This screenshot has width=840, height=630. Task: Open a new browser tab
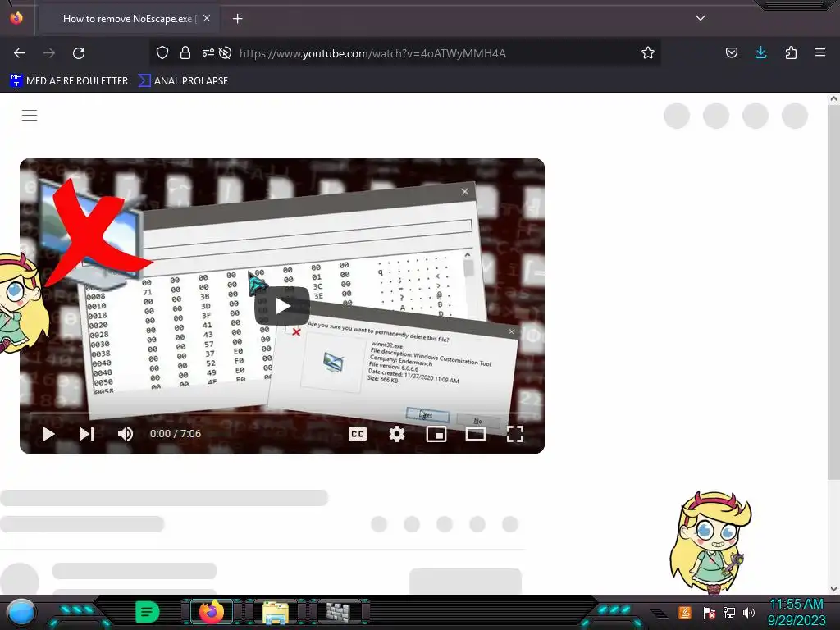(238, 19)
